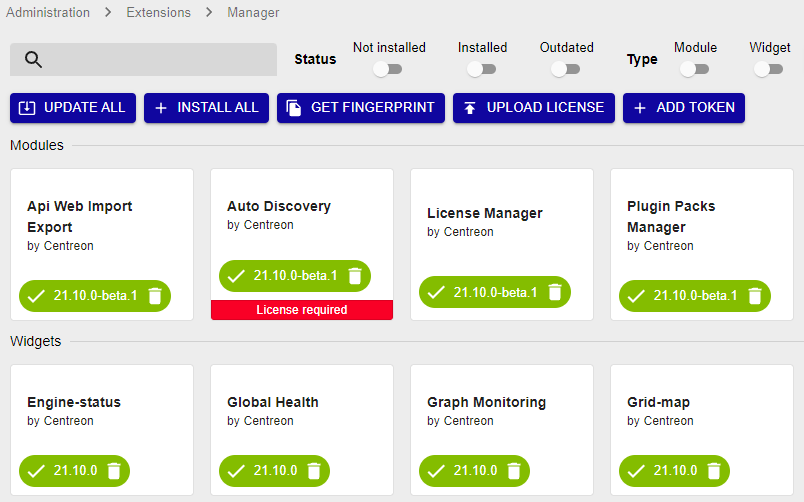Viewport: 804px width, 502px height.
Task: Click the trash icon on Graph Monitoring widget
Action: (x=514, y=471)
